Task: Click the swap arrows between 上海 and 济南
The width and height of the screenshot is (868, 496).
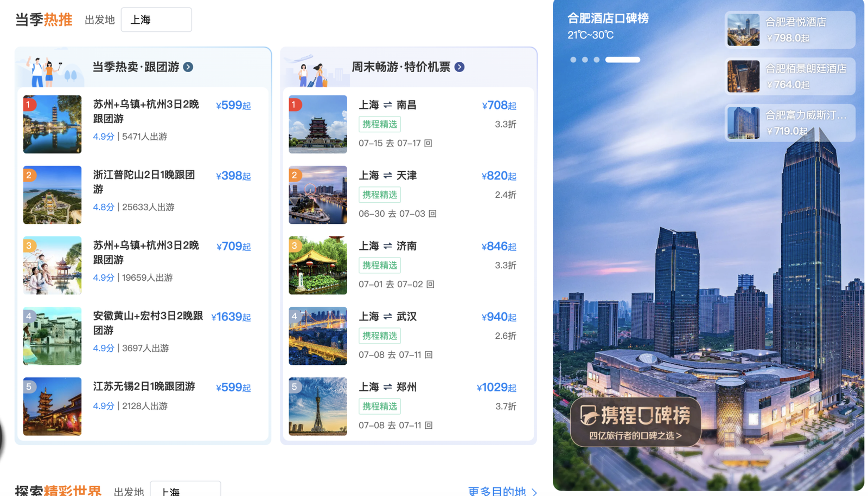Action: (387, 246)
